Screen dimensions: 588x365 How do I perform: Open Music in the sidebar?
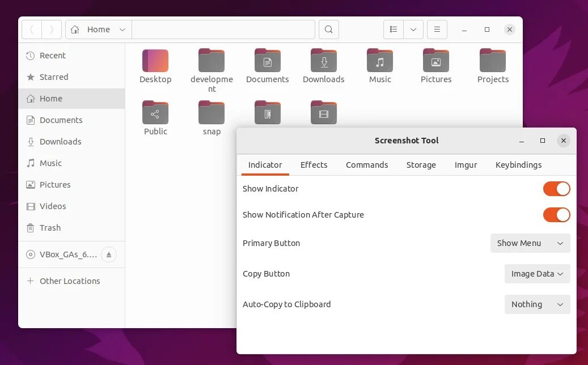click(71, 163)
